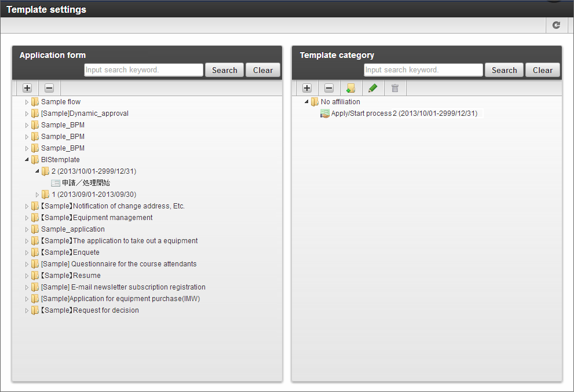Click the 【Sample】Enquete folder icon
574x392 pixels.
click(35, 252)
